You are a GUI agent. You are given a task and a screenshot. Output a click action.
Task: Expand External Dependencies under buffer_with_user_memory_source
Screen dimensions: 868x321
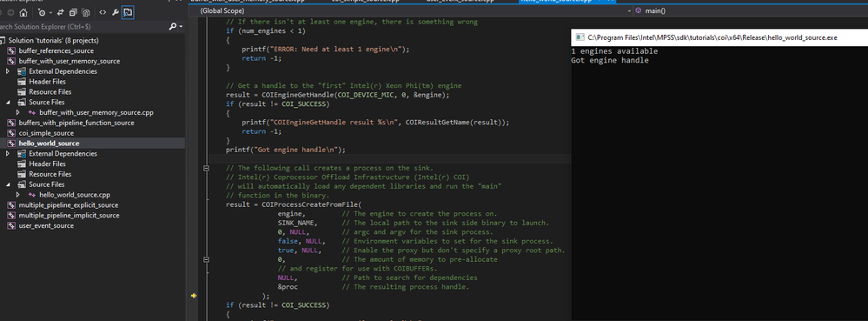tap(8, 71)
